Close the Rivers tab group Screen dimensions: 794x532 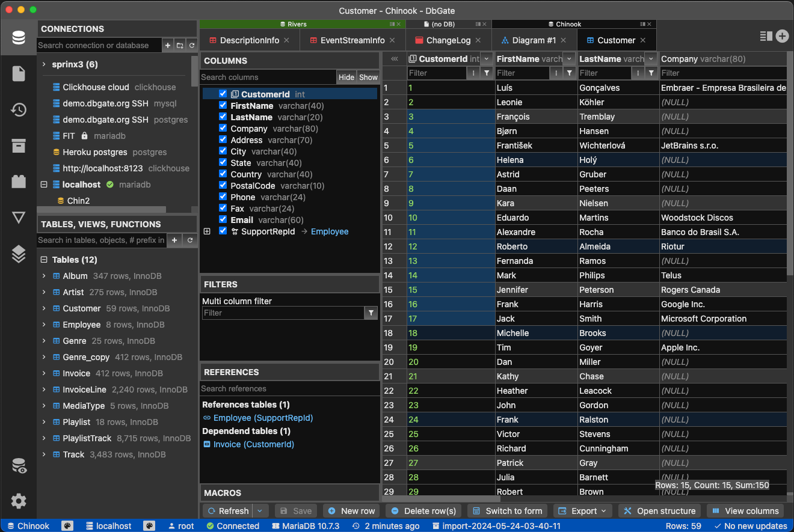[399, 24]
